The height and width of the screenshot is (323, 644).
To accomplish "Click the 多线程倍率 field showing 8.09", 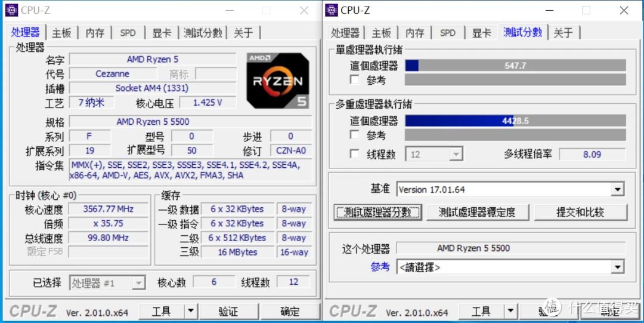I will pos(592,154).
